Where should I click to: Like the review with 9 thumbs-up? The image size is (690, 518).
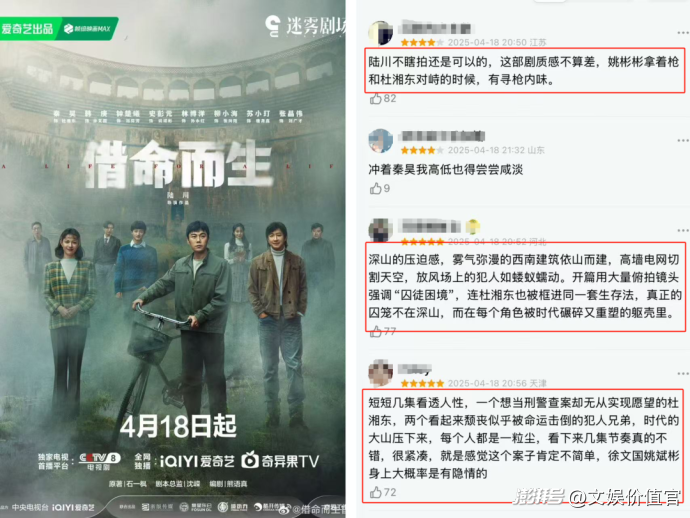point(375,189)
